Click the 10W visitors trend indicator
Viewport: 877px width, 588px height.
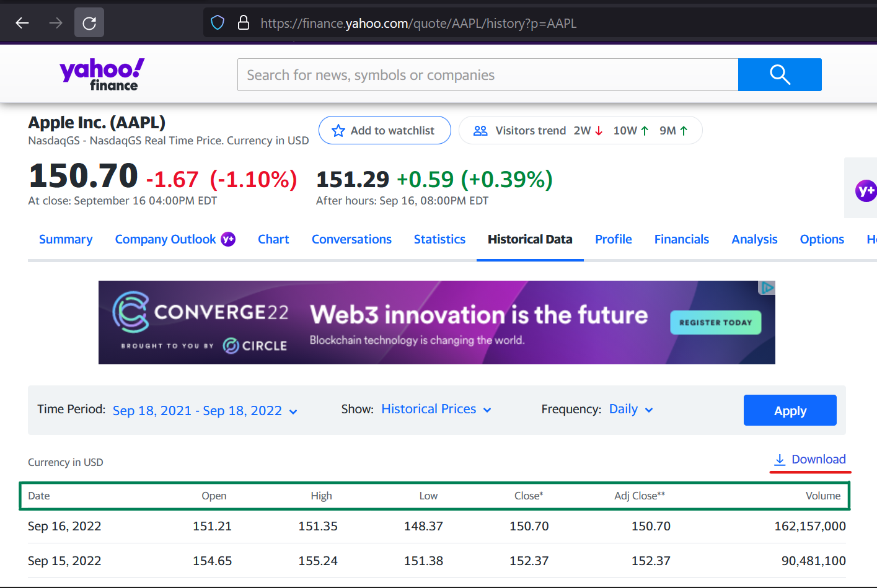point(632,131)
